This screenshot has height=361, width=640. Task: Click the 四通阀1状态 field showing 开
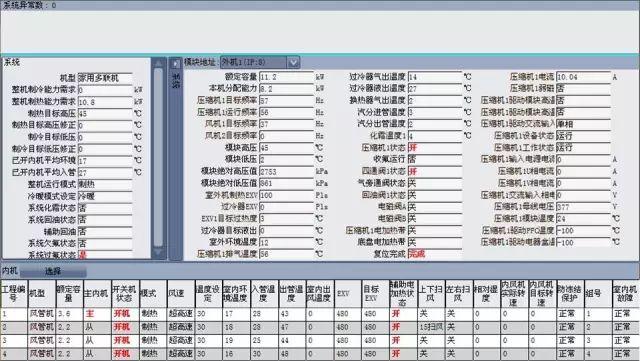click(435, 171)
